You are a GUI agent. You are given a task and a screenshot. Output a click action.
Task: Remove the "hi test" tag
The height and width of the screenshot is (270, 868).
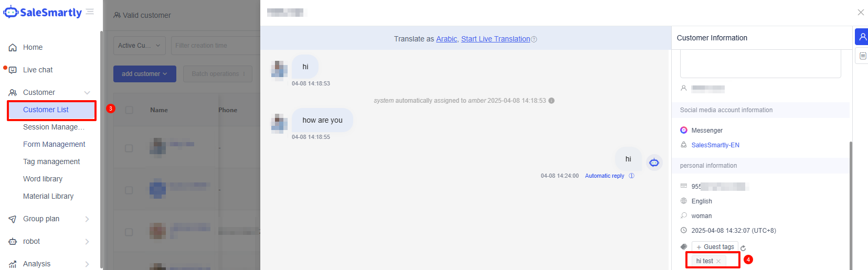pyautogui.click(x=718, y=261)
